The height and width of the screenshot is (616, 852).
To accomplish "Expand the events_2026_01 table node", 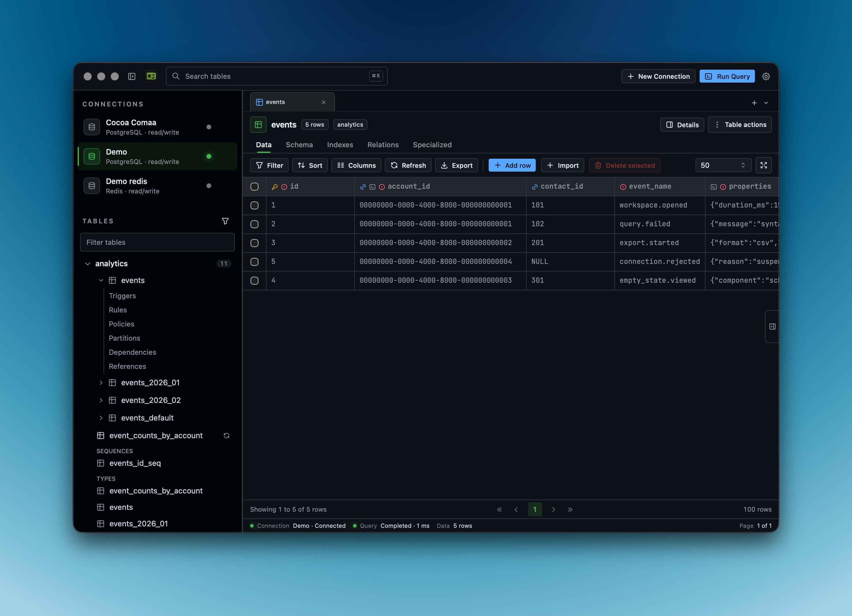I will coord(101,383).
